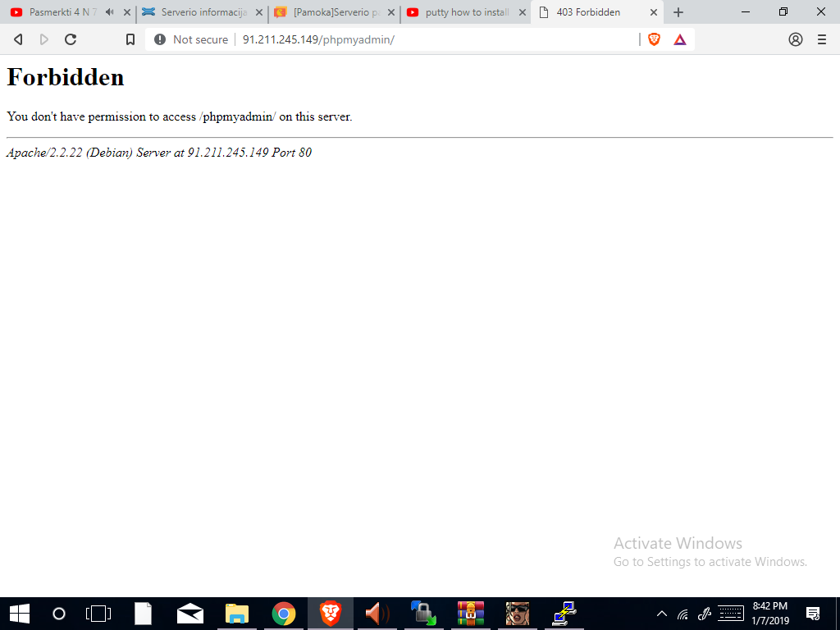840x630 pixels.
Task: Open the Windows Start menu
Action: (x=19, y=614)
